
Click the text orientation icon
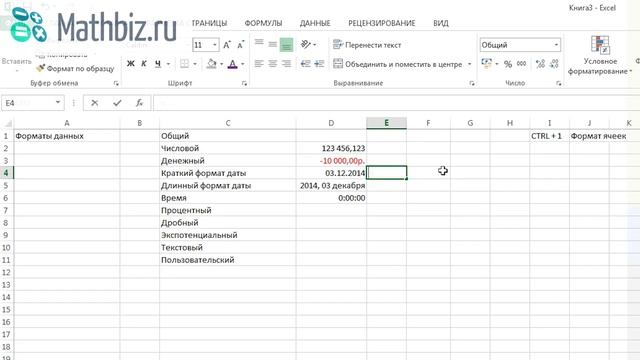pyautogui.click(x=306, y=44)
